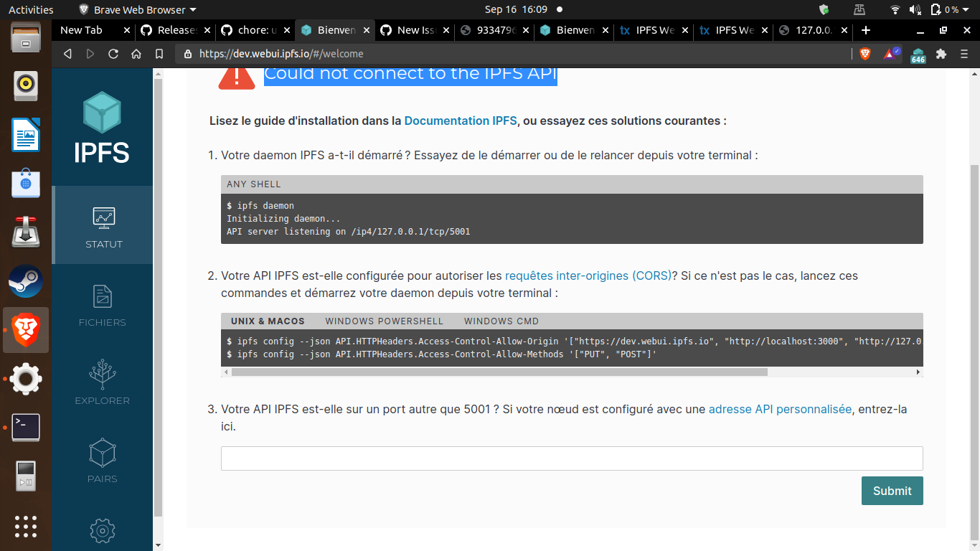Image resolution: width=980 pixels, height=551 pixels.
Task: Open the Extensions puzzle piece menu
Action: [x=941, y=54]
